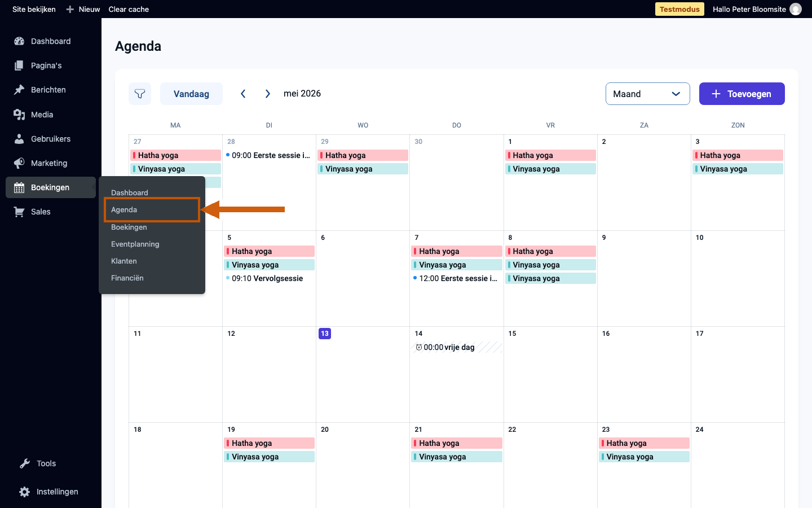Go to next month with right chevron
This screenshot has width=812, height=508.
coord(268,94)
